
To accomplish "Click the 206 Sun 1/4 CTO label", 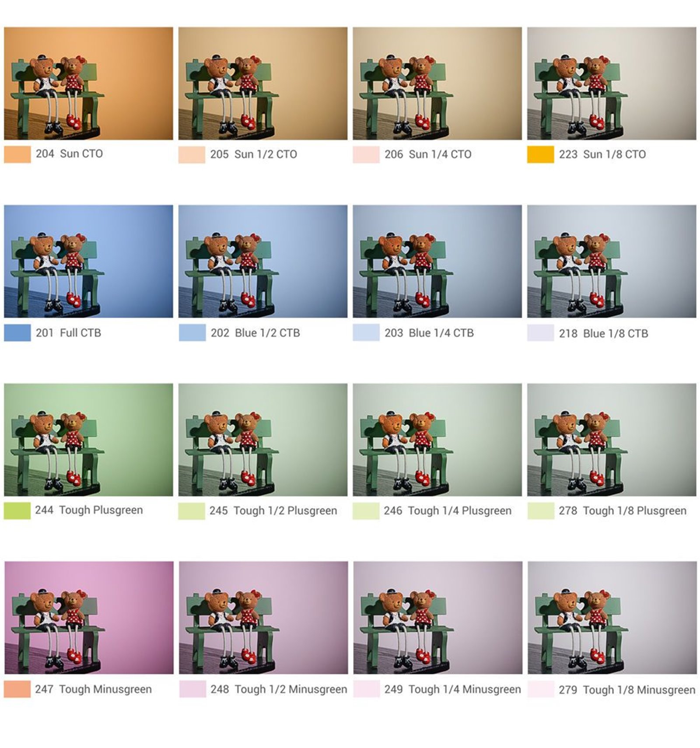I will (428, 154).
